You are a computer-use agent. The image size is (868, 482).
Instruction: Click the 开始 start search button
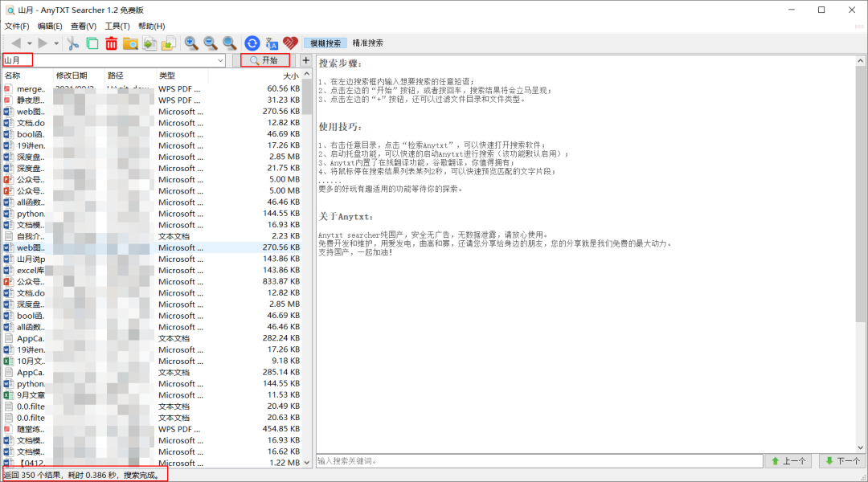pyautogui.click(x=265, y=59)
